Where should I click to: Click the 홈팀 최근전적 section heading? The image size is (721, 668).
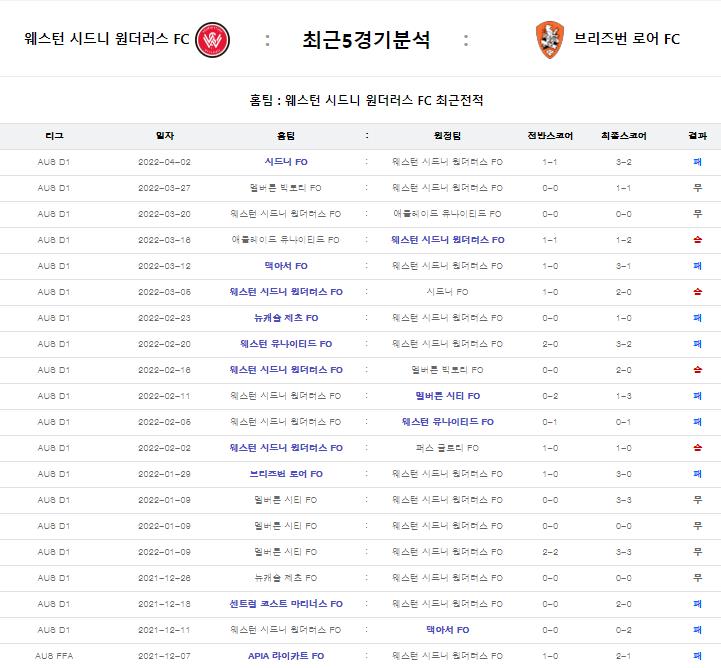pyautogui.click(x=366, y=100)
